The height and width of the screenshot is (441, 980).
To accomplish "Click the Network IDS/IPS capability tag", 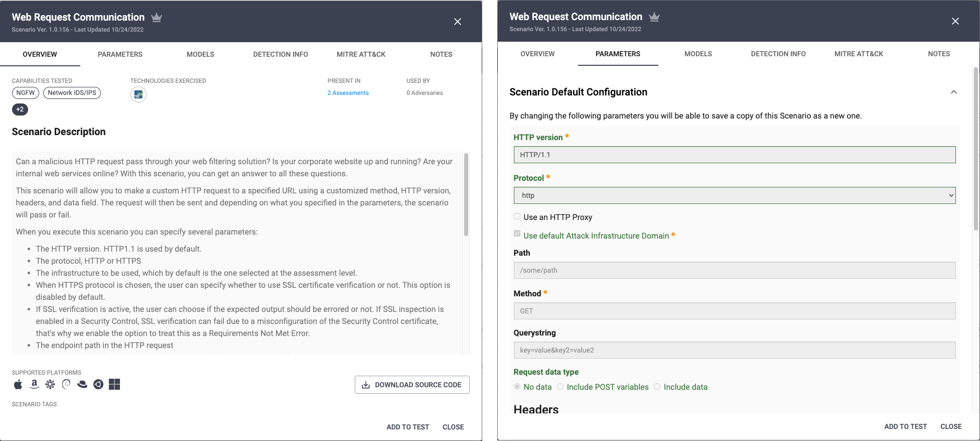I will (x=72, y=93).
